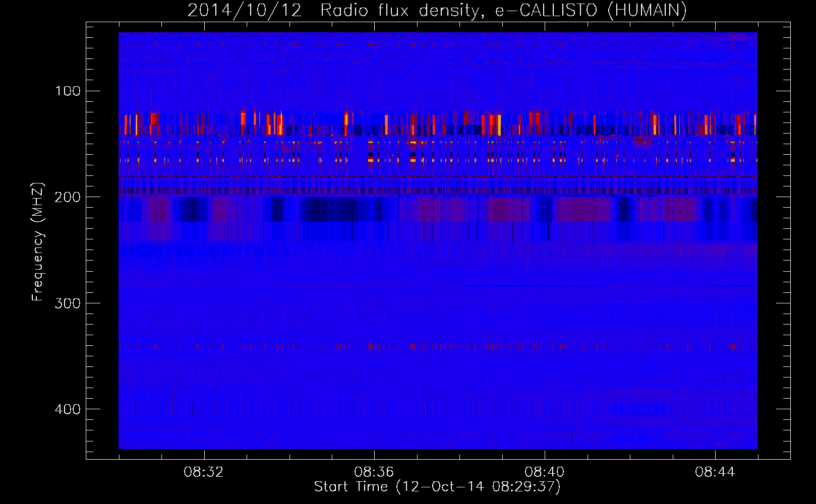Click the '08:40' time tick label
Viewport: 816px width, 504px height.
545,472
